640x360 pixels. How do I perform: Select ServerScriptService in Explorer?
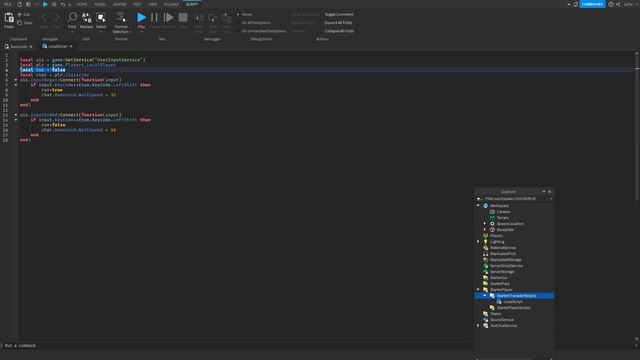click(506, 266)
